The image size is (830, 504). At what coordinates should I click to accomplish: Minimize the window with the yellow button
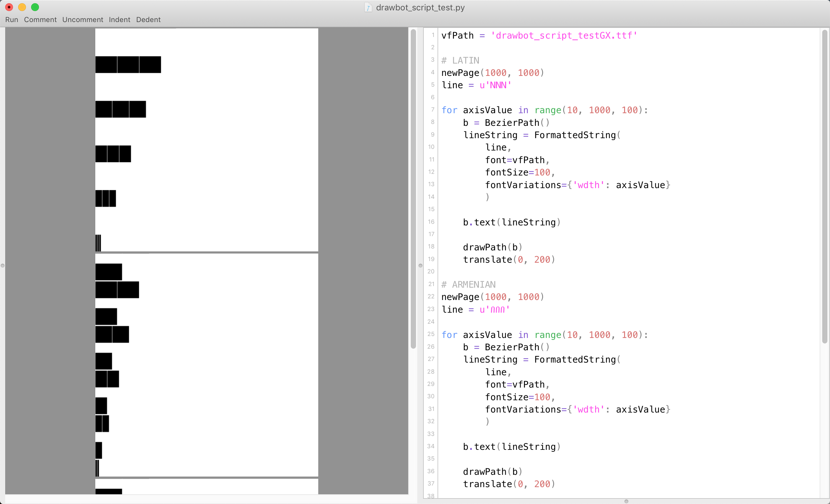point(22,7)
